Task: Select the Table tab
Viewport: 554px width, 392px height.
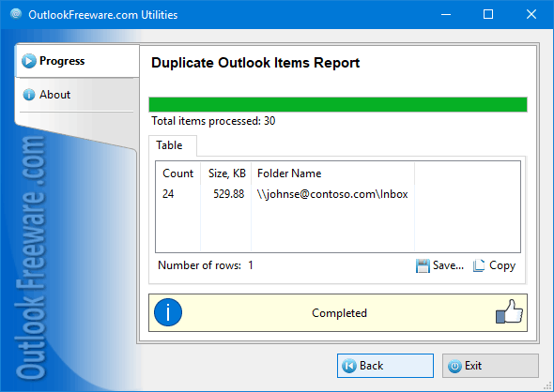Action: coord(173,145)
